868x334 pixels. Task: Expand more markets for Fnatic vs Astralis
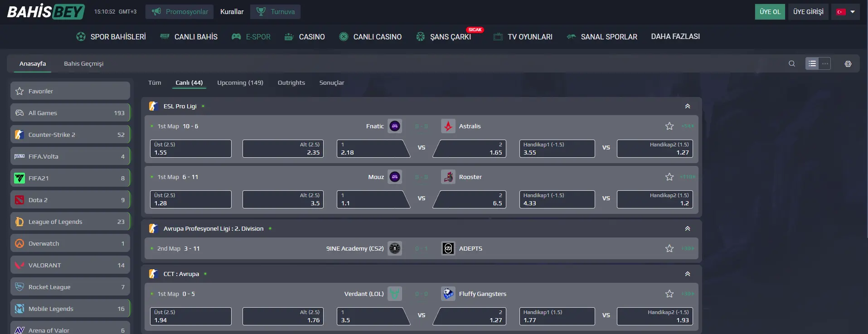coord(688,126)
